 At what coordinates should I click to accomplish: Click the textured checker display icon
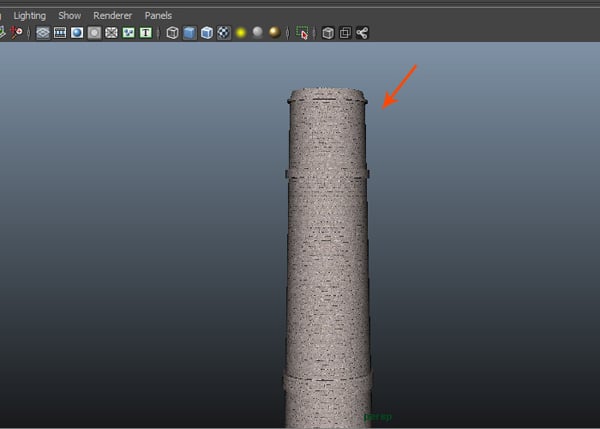point(224,33)
